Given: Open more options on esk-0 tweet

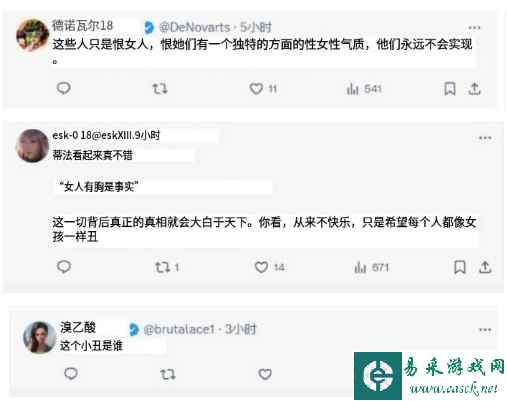Looking at the screenshot, I should coord(485,138).
